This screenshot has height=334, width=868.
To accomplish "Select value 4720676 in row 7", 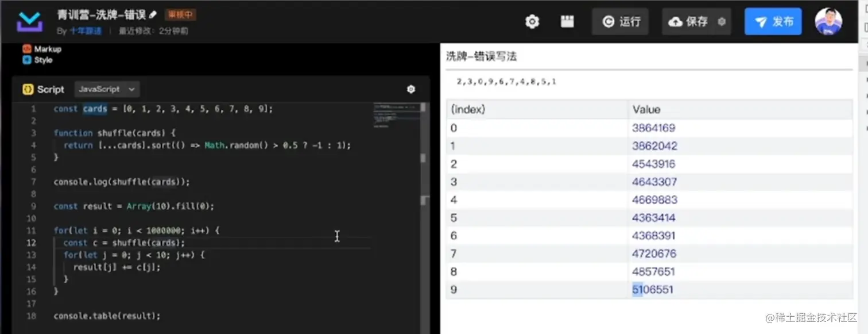I will pyautogui.click(x=654, y=254).
